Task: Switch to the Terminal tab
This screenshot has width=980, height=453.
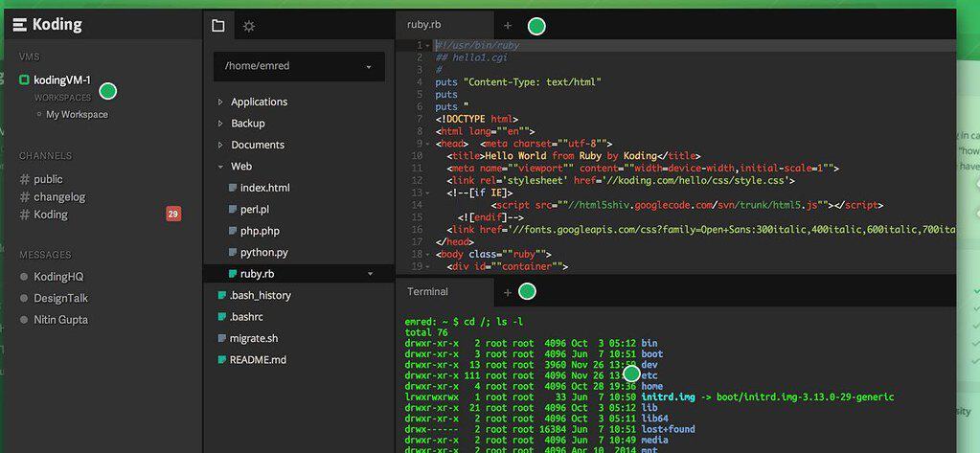Action: tap(444, 291)
